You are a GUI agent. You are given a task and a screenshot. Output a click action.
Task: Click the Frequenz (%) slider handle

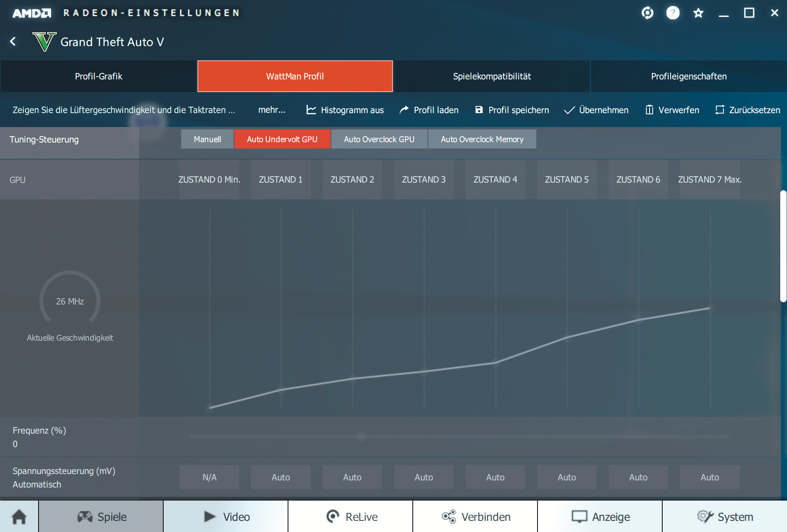tap(361, 437)
